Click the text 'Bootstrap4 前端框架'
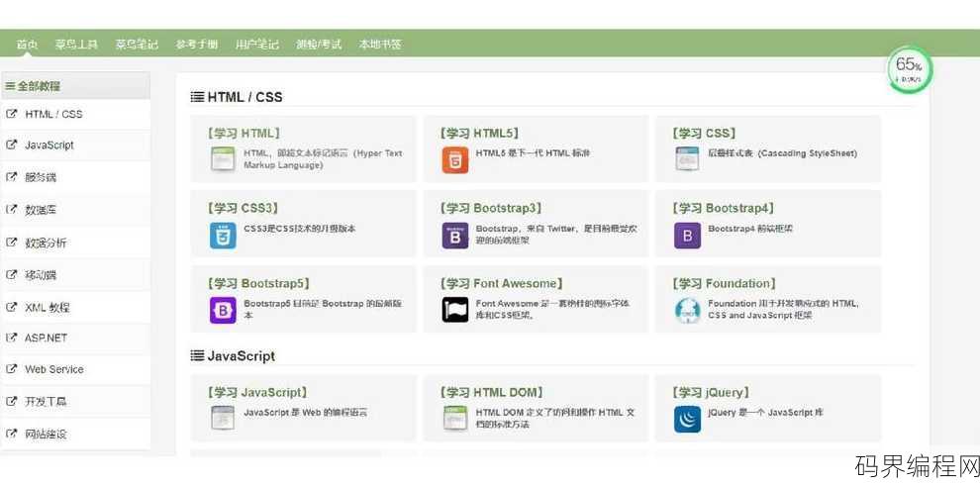 click(750, 229)
